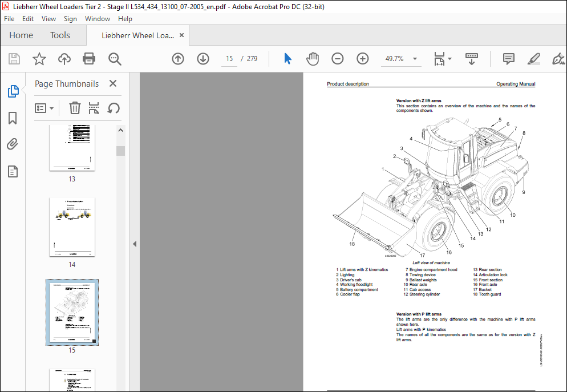Viewport: 567px width, 392px height.
Task: Open the View menu
Action: 48,19
